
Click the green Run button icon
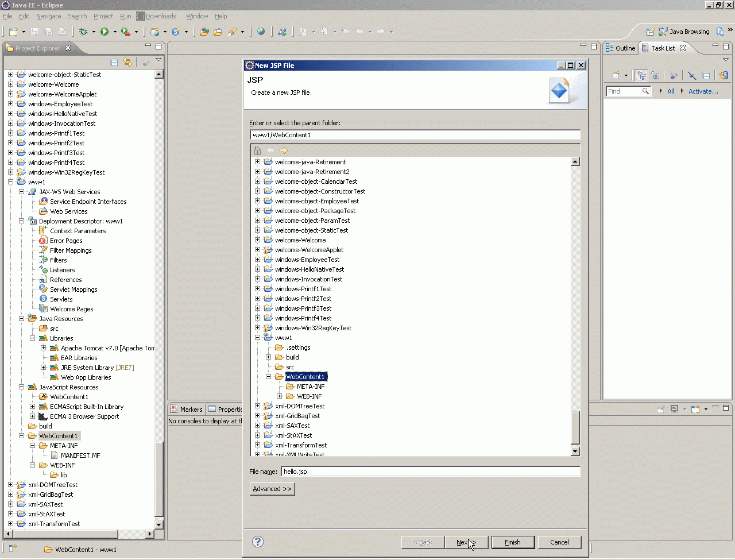tap(105, 32)
